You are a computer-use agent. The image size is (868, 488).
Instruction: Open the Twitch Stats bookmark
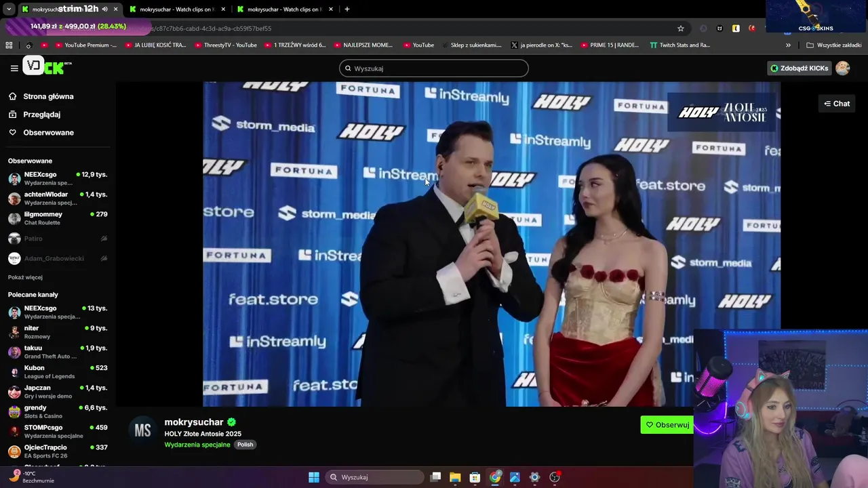coord(679,45)
